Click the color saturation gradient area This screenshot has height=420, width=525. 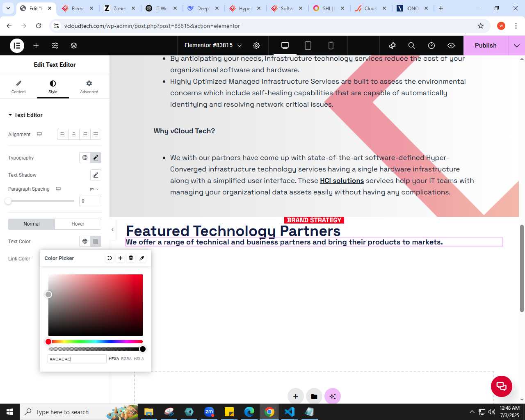pos(96,305)
